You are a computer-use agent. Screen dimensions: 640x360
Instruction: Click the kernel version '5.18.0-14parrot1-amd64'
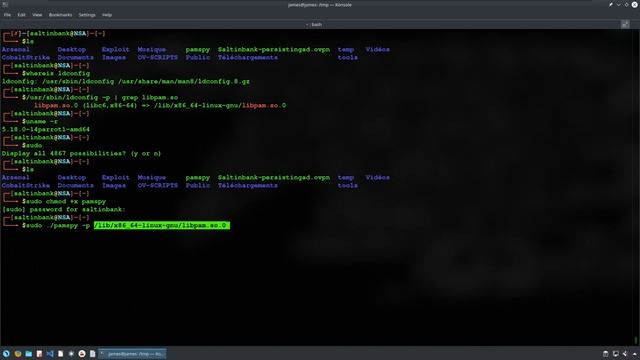[46, 129]
